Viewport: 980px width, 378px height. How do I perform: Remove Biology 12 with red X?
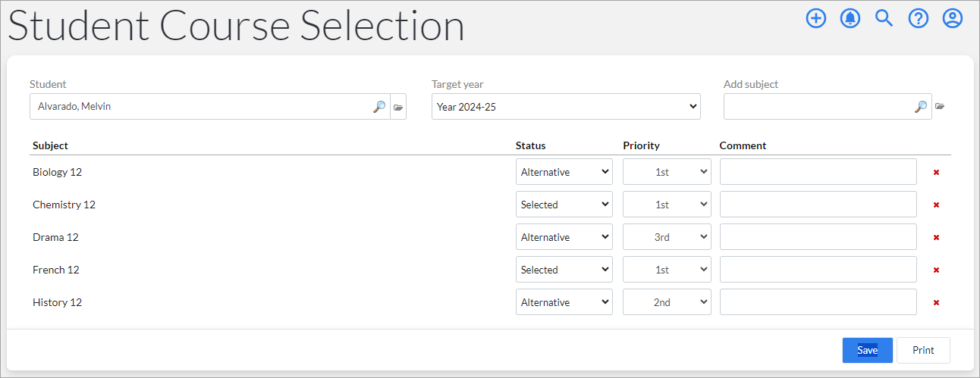pos(936,172)
